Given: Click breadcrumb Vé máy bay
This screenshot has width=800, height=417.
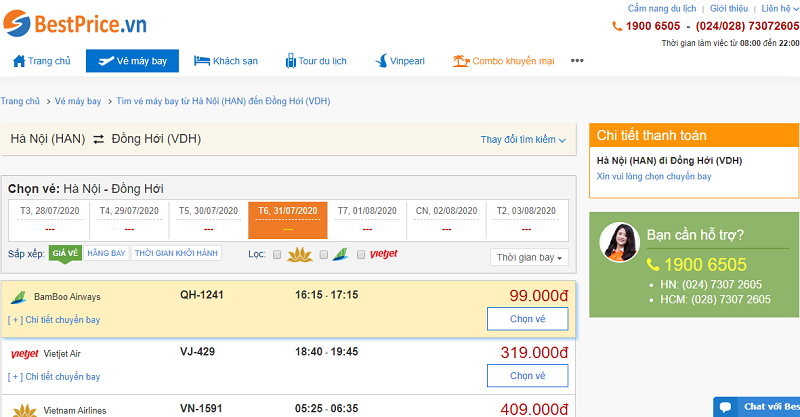Looking at the screenshot, I should pos(78,101).
